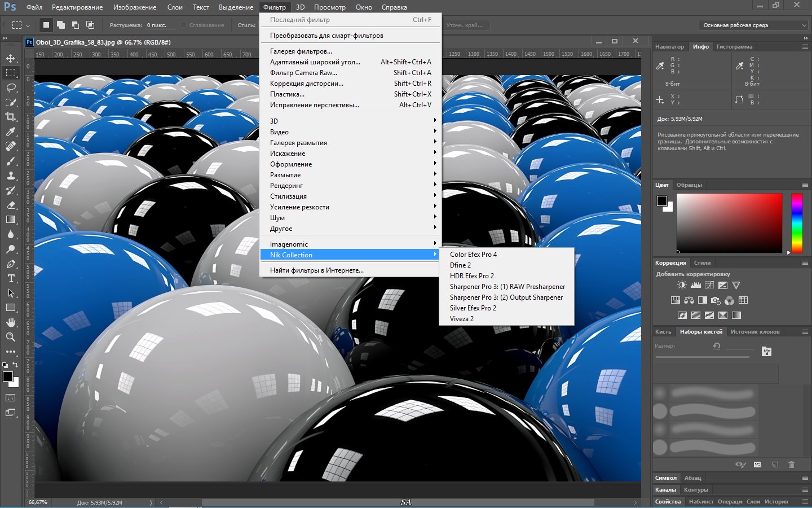This screenshot has height=508, width=812.
Task: Expand the Imagenomic submenu
Action: 351,244
